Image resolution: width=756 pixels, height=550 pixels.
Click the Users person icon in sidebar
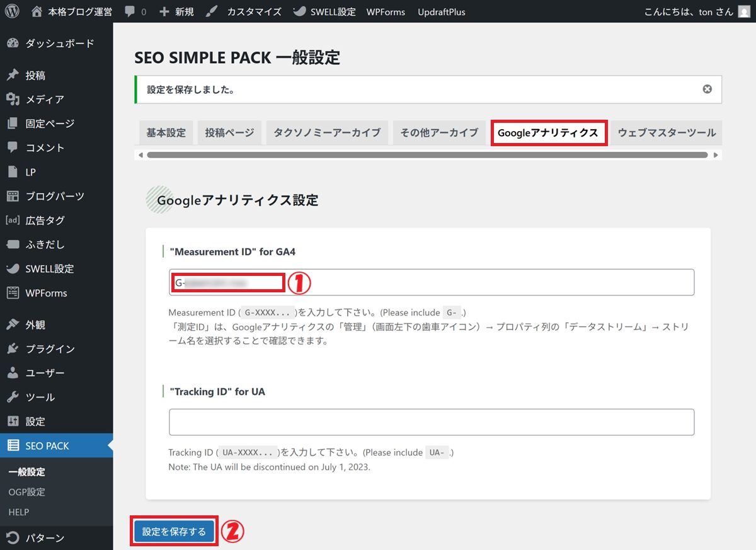point(13,373)
